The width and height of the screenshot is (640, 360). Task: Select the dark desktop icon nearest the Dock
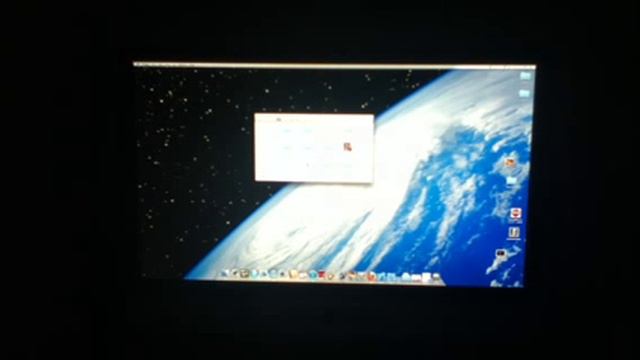coord(501,254)
